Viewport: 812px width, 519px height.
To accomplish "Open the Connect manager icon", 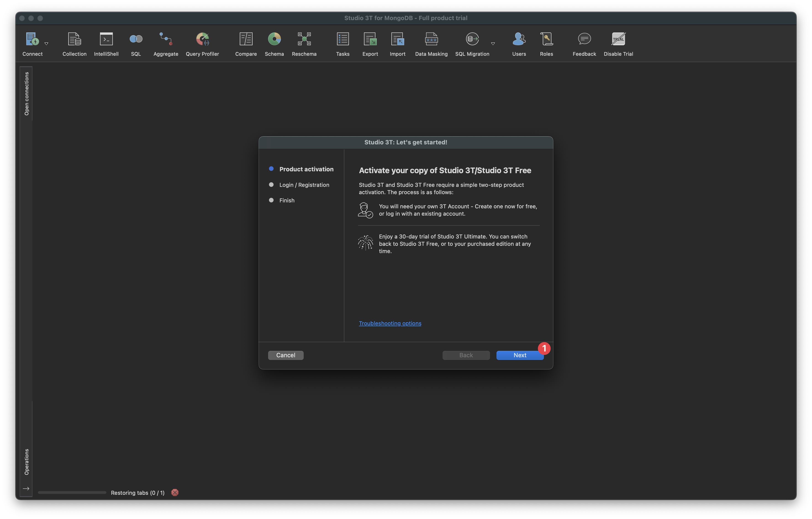I will click(32, 39).
